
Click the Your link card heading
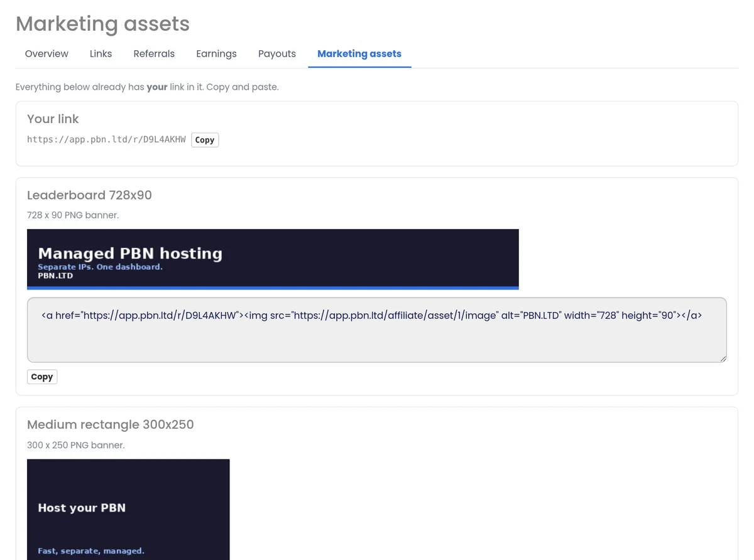point(53,119)
